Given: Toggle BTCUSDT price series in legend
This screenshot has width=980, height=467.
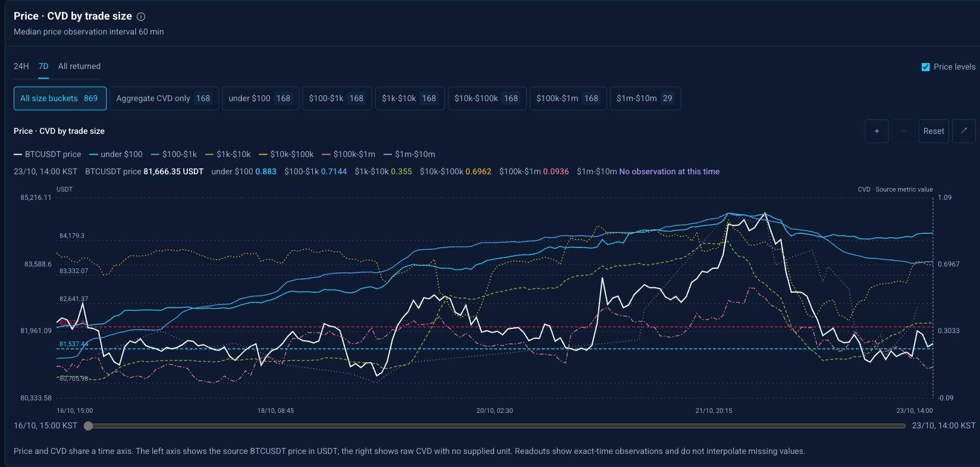Looking at the screenshot, I should click(x=48, y=154).
